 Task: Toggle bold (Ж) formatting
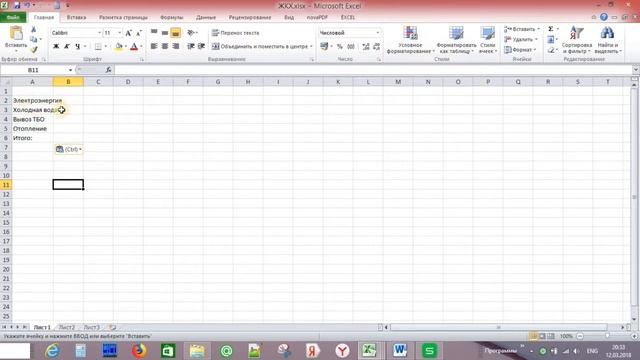56,47
